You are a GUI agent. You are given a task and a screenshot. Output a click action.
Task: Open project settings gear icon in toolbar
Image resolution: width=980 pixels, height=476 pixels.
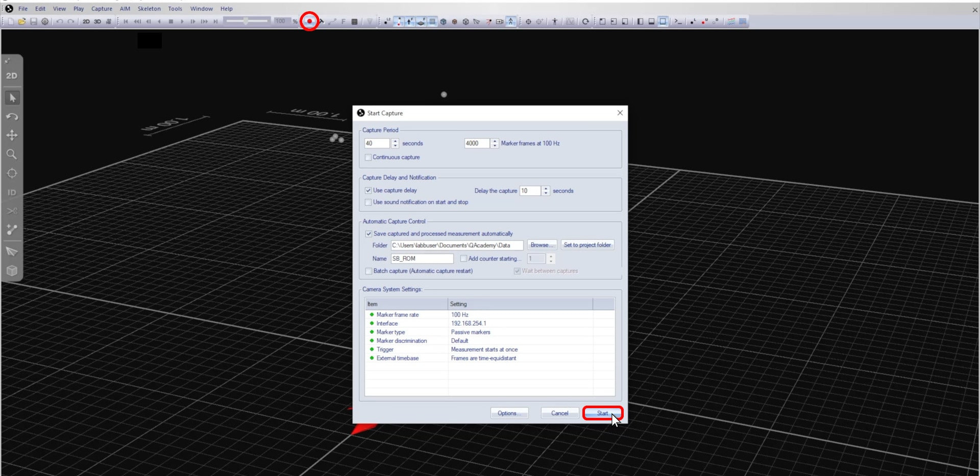[x=45, y=21]
